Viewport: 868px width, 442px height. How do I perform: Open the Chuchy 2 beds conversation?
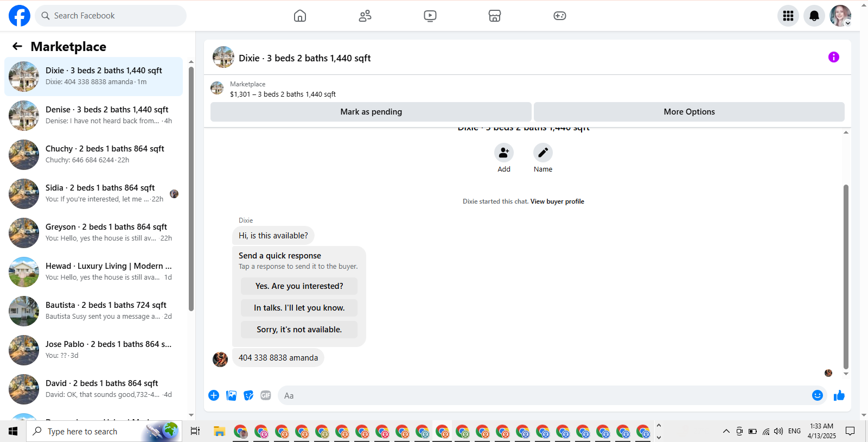(93, 155)
